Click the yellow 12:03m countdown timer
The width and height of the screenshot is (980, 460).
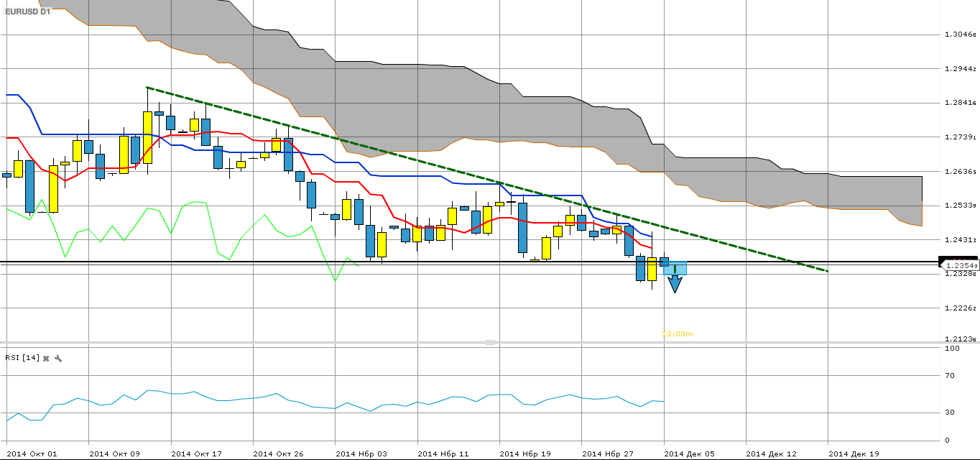(676, 334)
